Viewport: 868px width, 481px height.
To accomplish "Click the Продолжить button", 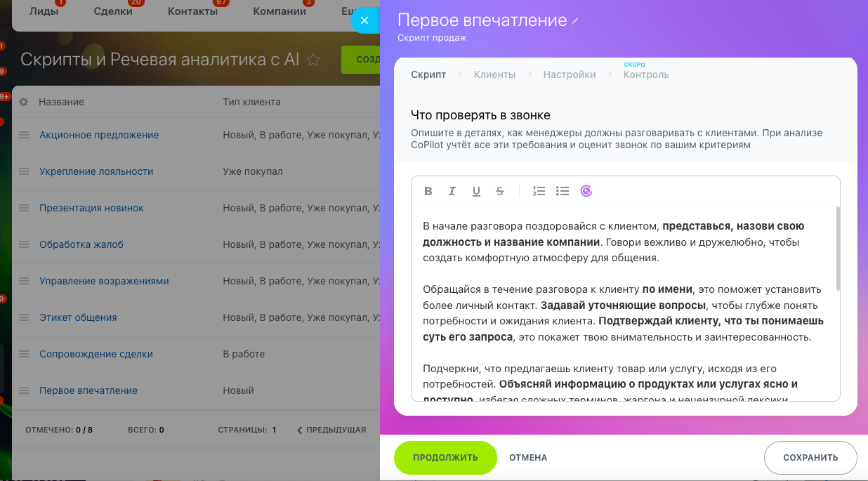I will (x=445, y=458).
